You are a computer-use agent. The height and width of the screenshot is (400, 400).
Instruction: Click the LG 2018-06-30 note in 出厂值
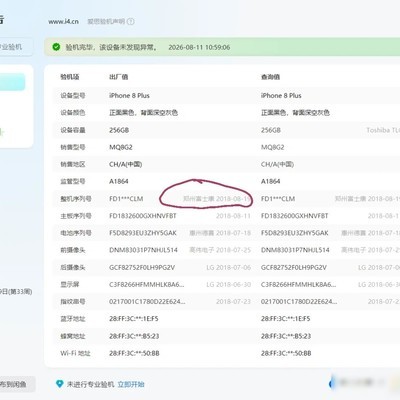228,284
